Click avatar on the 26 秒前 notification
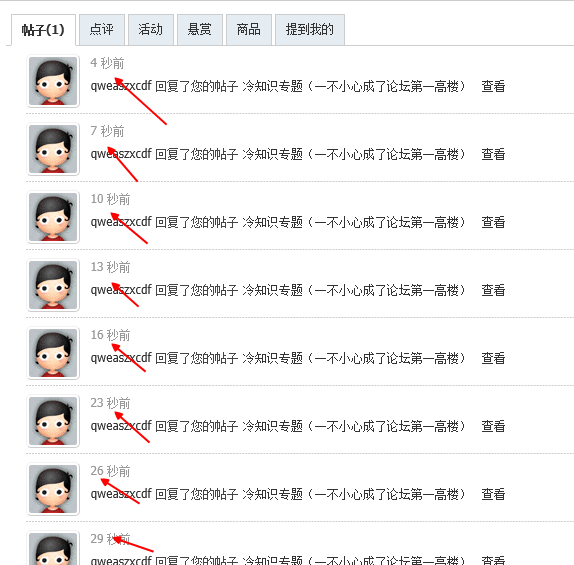 pos(53,489)
